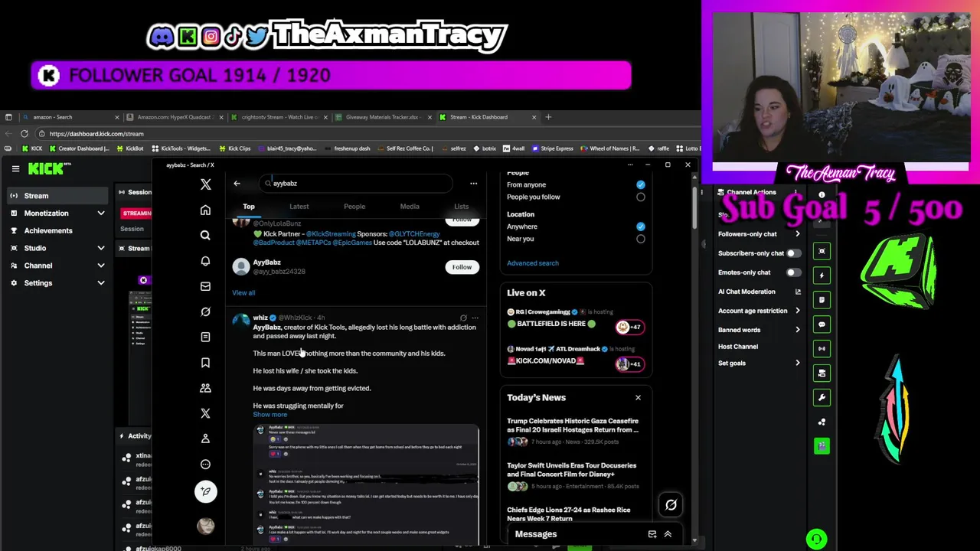
Task: Click the green headset button at bottom
Action: pos(816,540)
